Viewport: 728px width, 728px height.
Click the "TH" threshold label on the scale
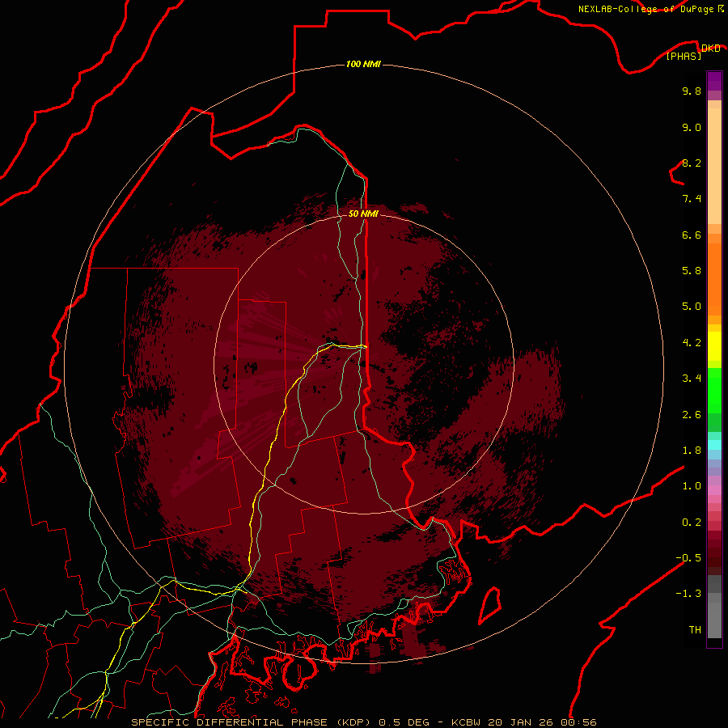click(695, 630)
